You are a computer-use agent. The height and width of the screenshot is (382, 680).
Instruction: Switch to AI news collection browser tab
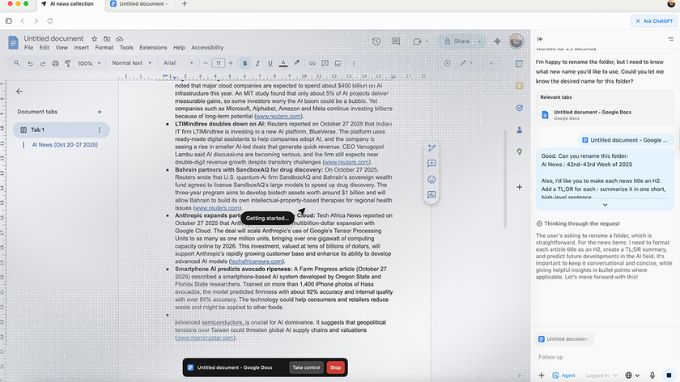pos(72,4)
